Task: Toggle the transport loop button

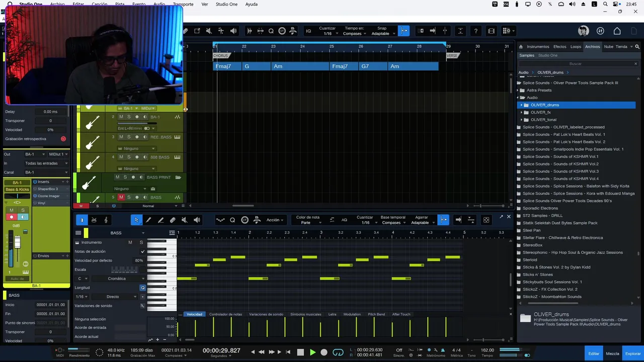Action: point(338,352)
